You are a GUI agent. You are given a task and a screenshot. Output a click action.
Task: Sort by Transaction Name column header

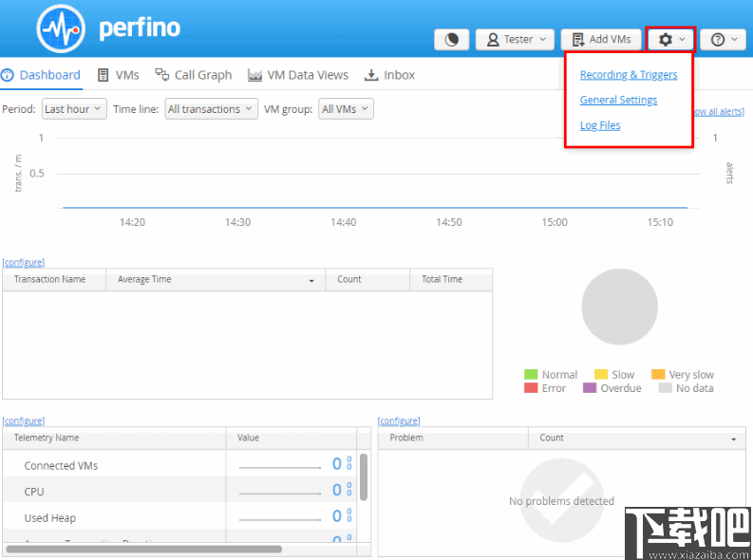(x=54, y=279)
